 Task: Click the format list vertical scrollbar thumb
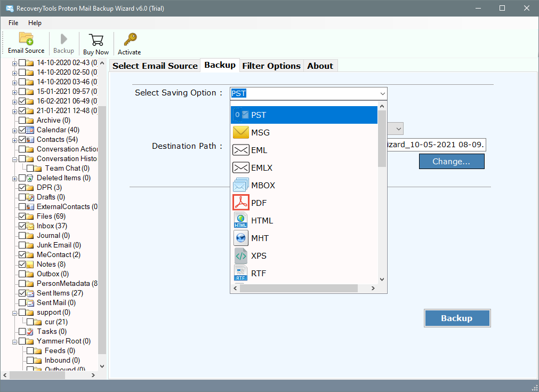[x=382, y=139]
